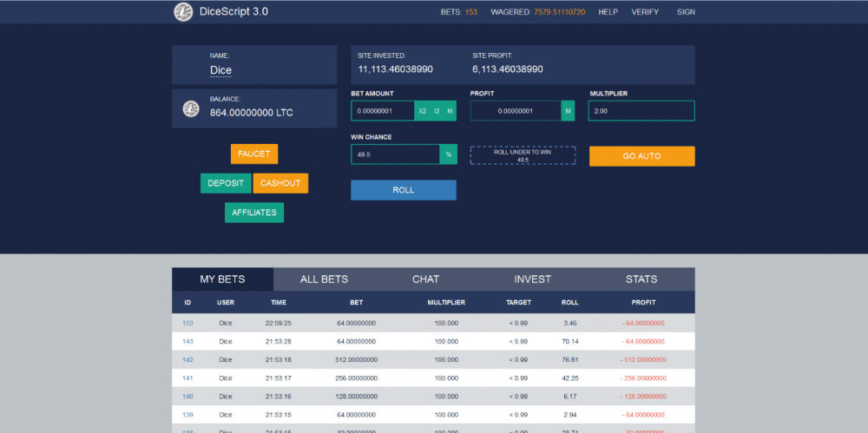The width and height of the screenshot is (868, 433).
Task: Click the MULTIPLIER column header
Action: click(x=446, y=302)
